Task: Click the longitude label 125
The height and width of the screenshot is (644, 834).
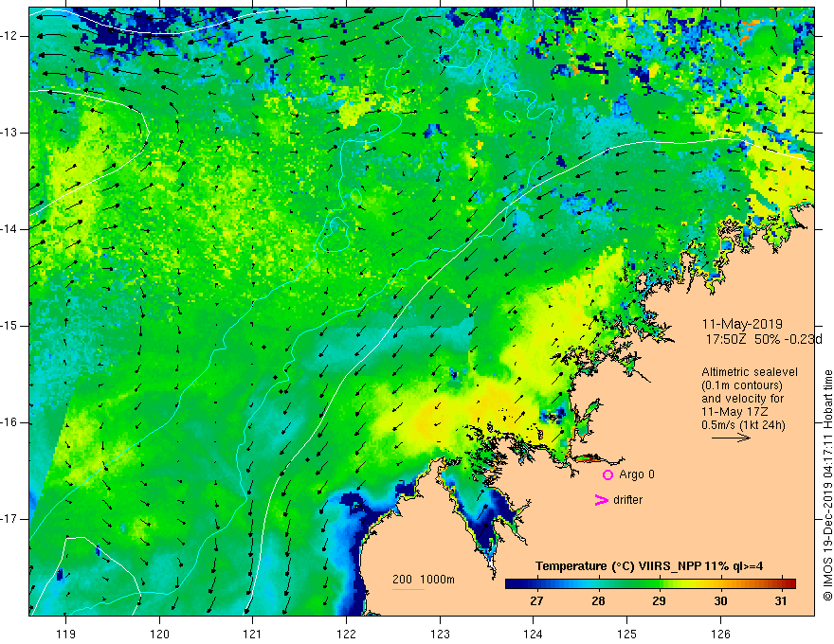Action: pos(626,634)
